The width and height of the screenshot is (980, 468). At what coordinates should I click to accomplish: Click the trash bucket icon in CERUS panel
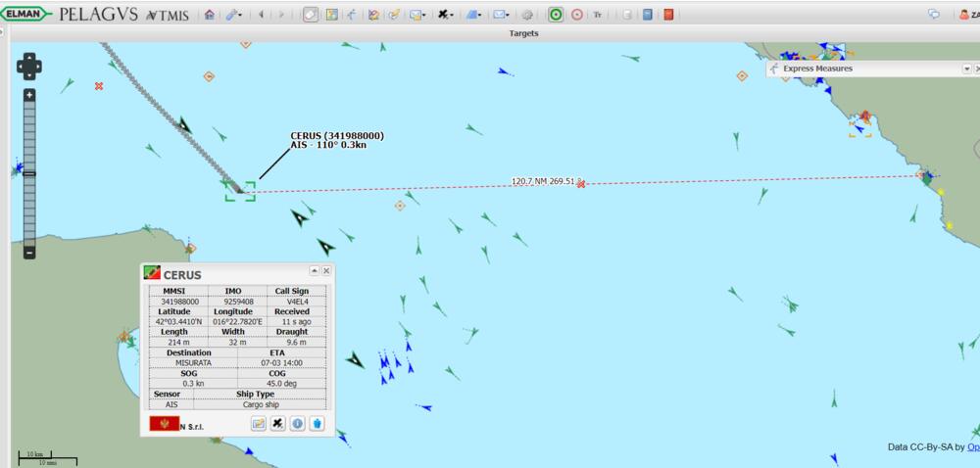click(317, 423)
